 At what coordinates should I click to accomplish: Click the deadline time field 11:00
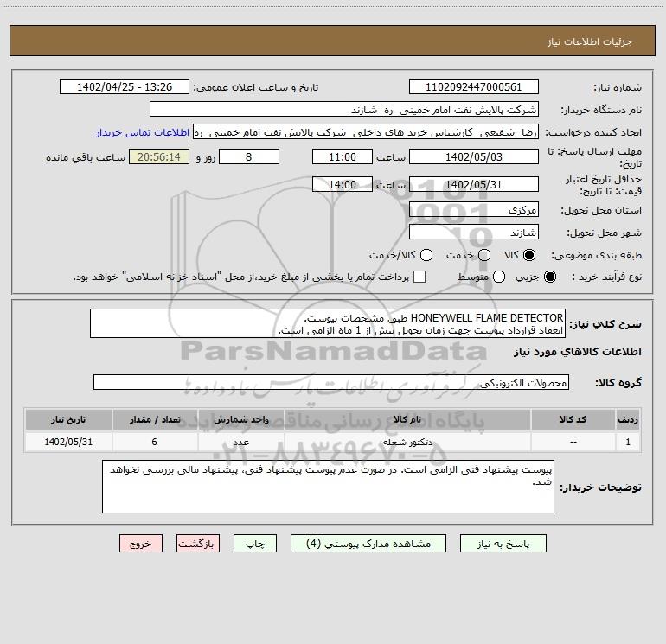coord(343,156)
